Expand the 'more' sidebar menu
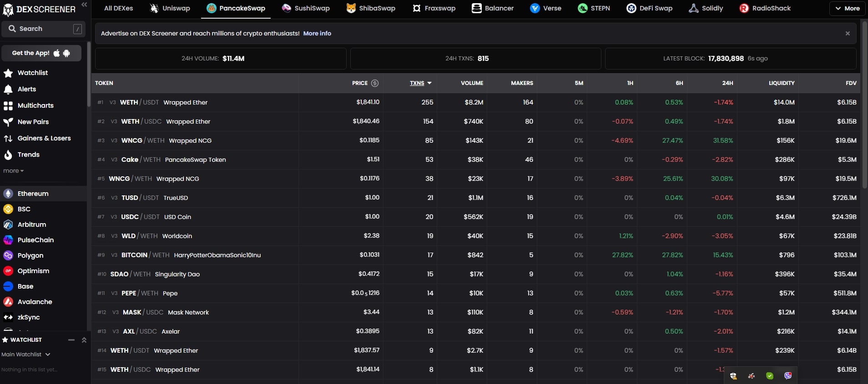The width and height of the screenshot is (868, 384). click(x=13, y=171)
